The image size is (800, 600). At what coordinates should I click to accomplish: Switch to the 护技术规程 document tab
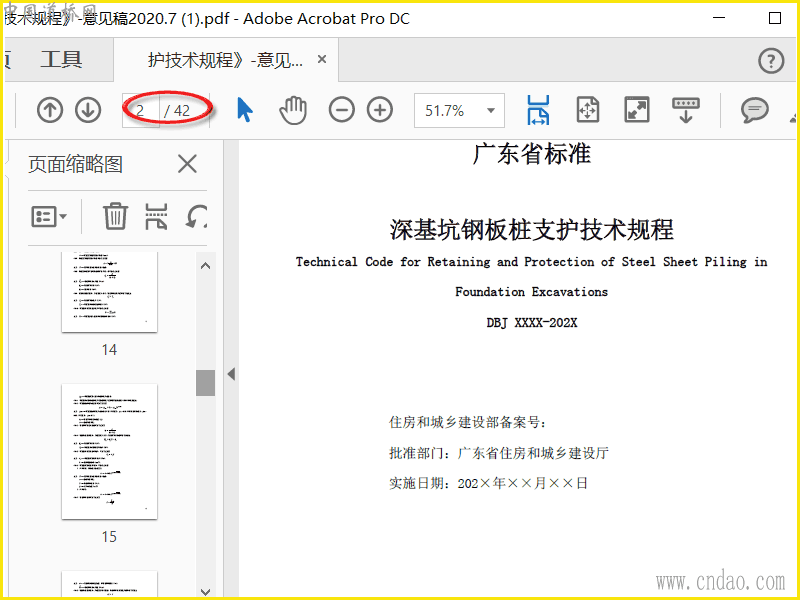tap(225, 60)
